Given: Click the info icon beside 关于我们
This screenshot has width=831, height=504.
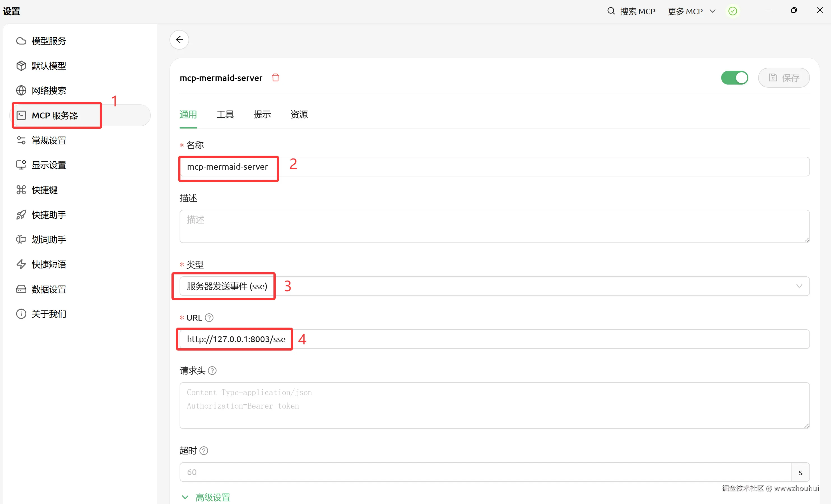Looking at the screenshot, I should (x=21, y=314).
